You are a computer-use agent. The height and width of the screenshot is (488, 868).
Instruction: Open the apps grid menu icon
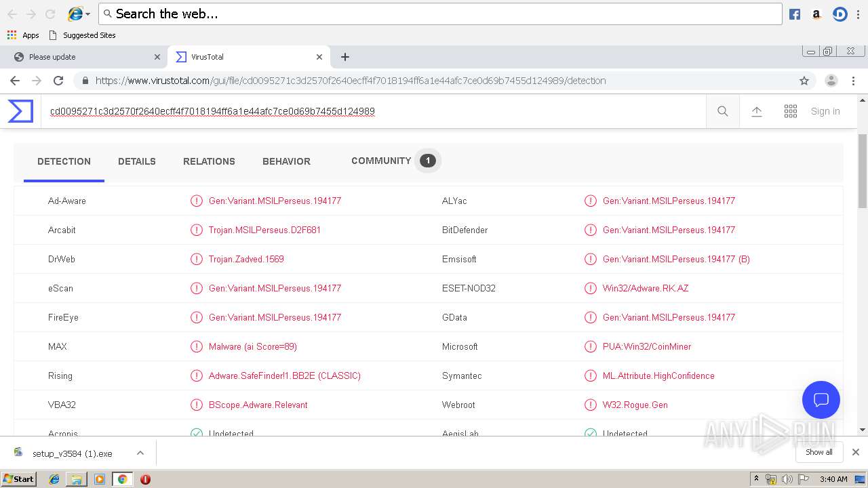(x=791, y=111)
